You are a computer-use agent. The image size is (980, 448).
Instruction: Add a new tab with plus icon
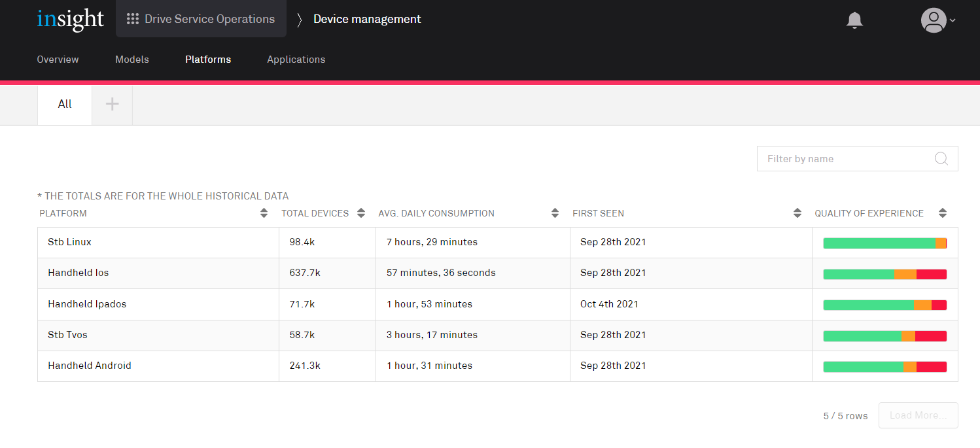coord(113,104)
